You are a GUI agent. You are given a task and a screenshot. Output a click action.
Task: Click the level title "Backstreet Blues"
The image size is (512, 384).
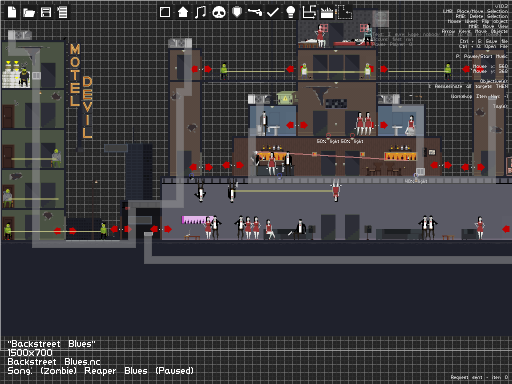coord(51,344)
